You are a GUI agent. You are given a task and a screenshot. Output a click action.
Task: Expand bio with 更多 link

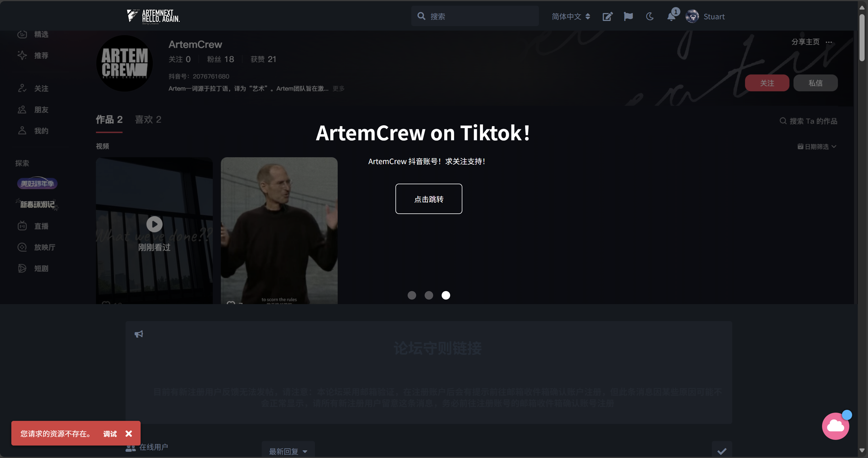pos(338,89)
